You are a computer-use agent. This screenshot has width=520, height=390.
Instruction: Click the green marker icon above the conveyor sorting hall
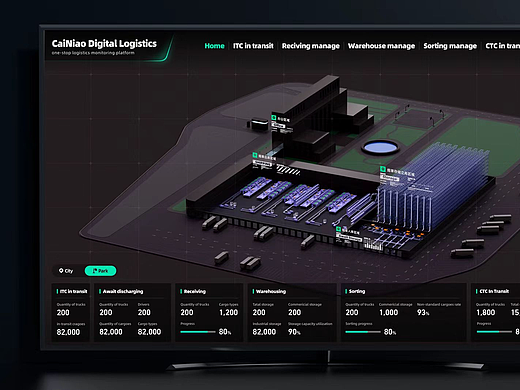(x=255, y=155)
